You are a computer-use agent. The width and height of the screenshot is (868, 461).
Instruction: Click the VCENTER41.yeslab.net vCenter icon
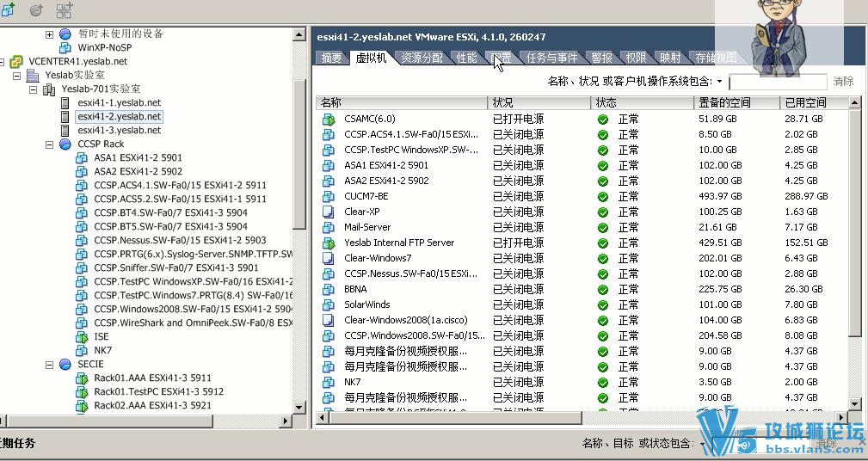pos(16,61)
